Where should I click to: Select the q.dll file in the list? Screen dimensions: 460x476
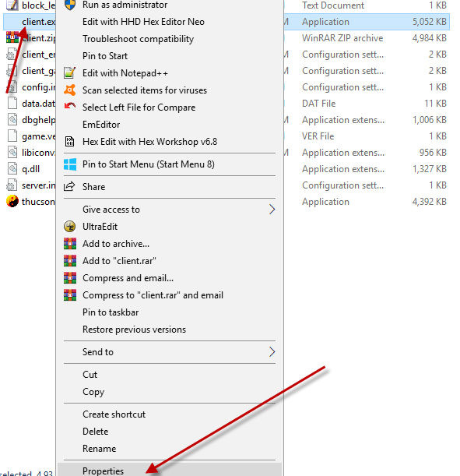coord(30,169)
